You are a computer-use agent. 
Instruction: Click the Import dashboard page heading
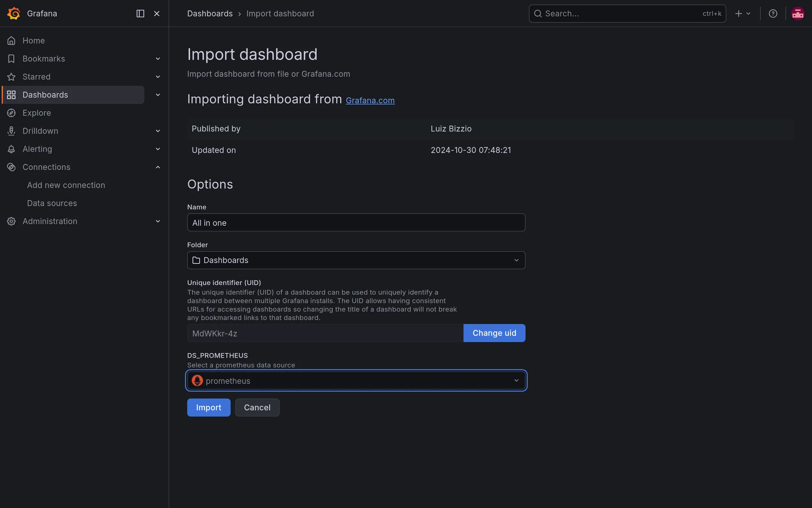tap(252, 54)
